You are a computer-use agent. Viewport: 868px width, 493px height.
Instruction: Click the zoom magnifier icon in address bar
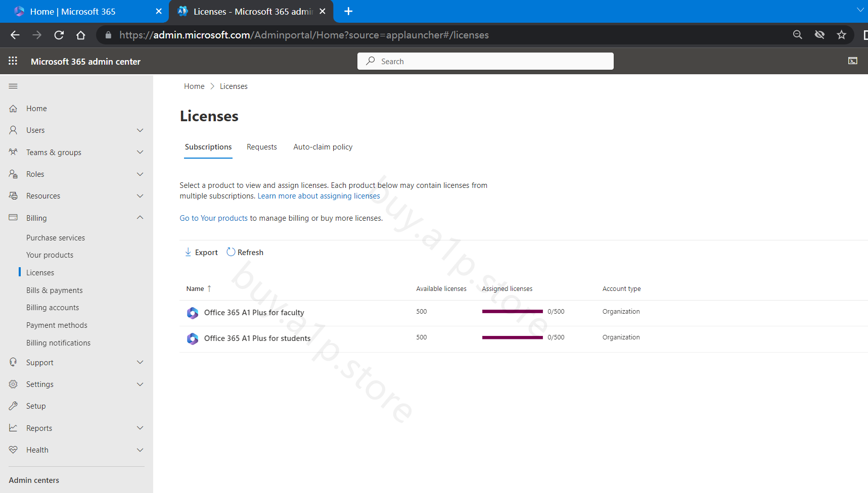[x=798, y=34]
